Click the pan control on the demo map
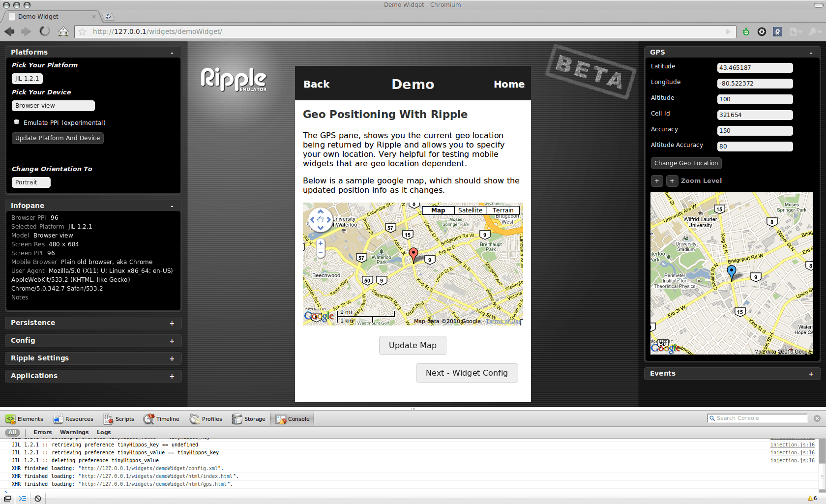Image resolution: width=826 pixels, height=504 pixels. tap(320, 220)
